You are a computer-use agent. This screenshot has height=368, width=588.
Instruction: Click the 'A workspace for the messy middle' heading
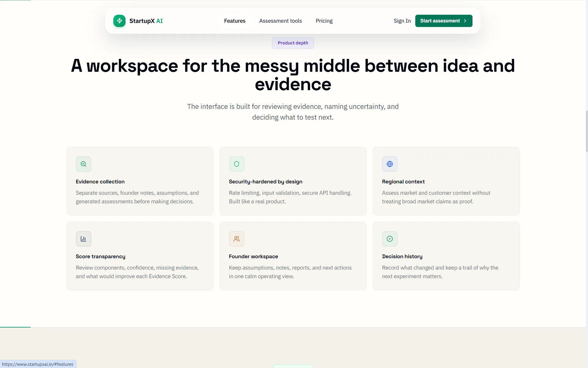[293, 75]
